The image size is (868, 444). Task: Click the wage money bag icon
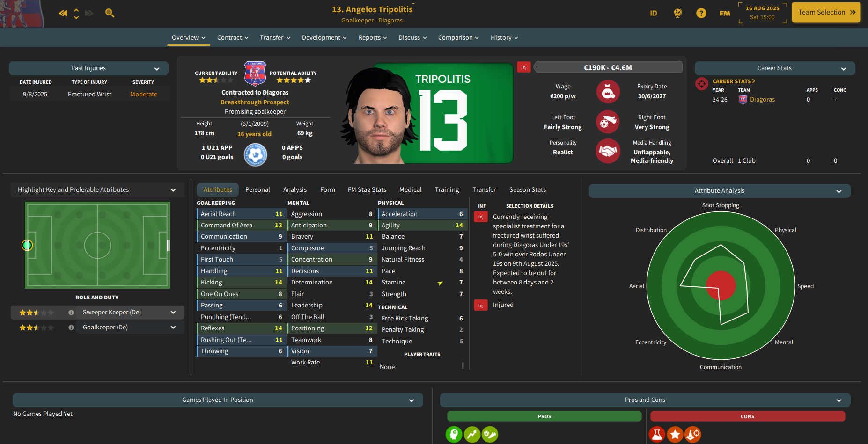[608, 91]
